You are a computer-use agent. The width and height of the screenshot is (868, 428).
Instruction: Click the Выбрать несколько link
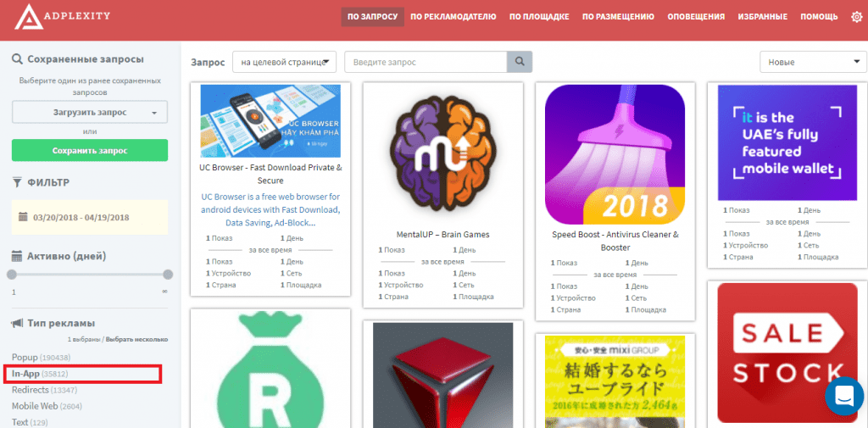pyautogui.click(x=136, y=339)
